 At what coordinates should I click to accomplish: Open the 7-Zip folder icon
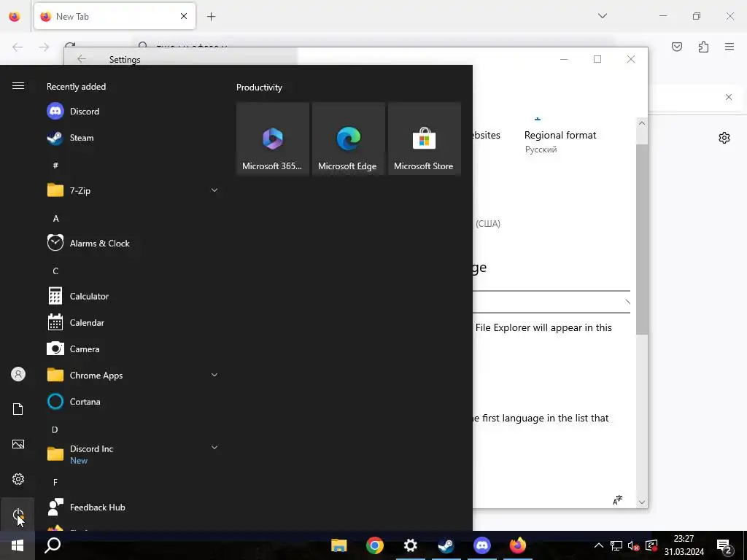pyautogui.click(x=55, y=190)
